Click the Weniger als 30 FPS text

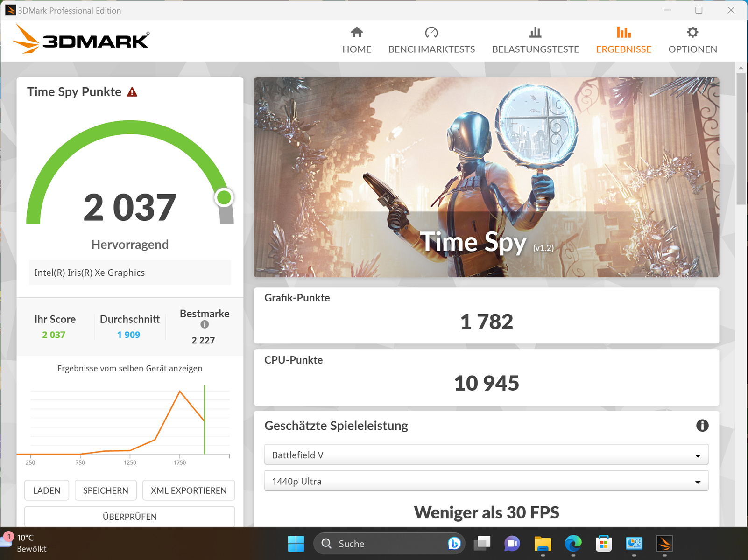[x=487, y=512]
